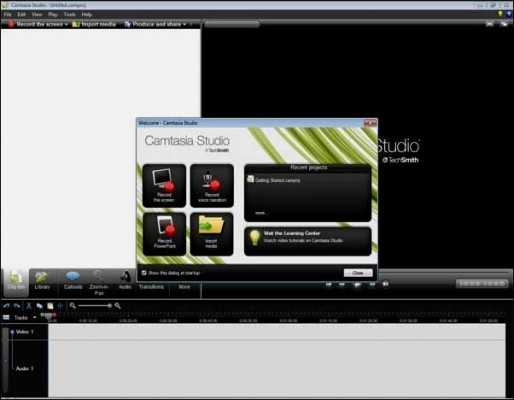Expand Record the screen dropdown arrow
This screenshot has height=400, width=514.
click(66, 24)
